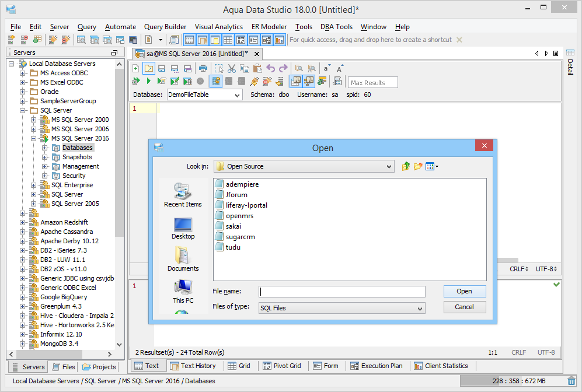The width and height of the screenshot is (582, 392).
Task: Open the ER Modeler menu
Action: point(269,27)
